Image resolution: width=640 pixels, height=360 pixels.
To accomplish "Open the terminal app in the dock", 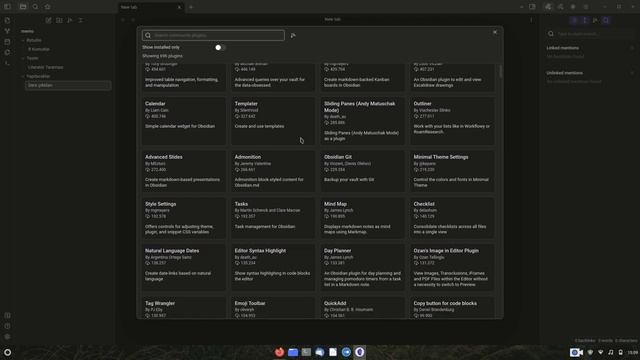I will pos(306,352).
